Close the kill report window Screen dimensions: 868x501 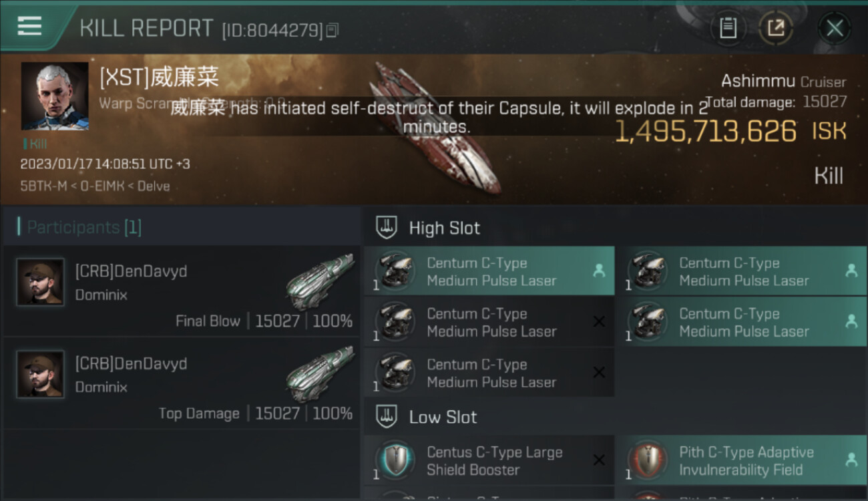pyautogui.click(x=834, y=28)
